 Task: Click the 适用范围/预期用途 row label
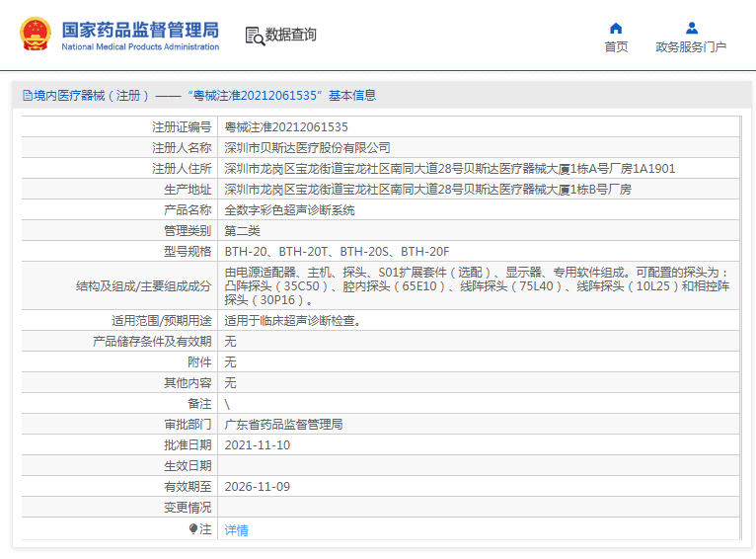162,320
